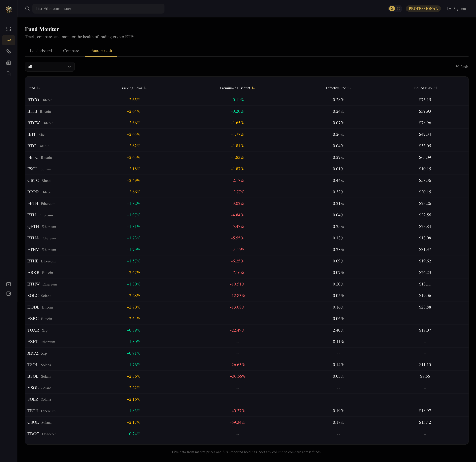
Task: Click the $73.15 implied NAV value
Action: coord(425,100)
